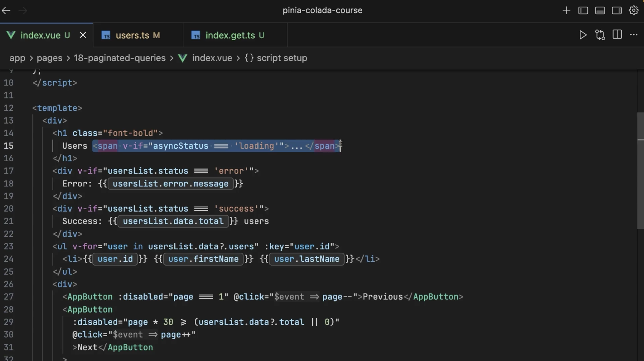The height and width of the screenshot is (361, 644).
Task: Click 'font-bold' class value on line 14
Action: point(131,133)
